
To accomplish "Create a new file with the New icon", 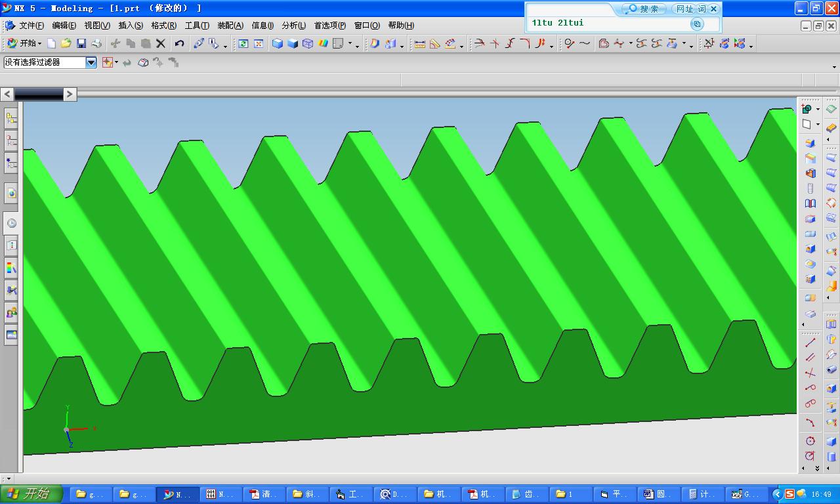I will click(x=51, y=44).
